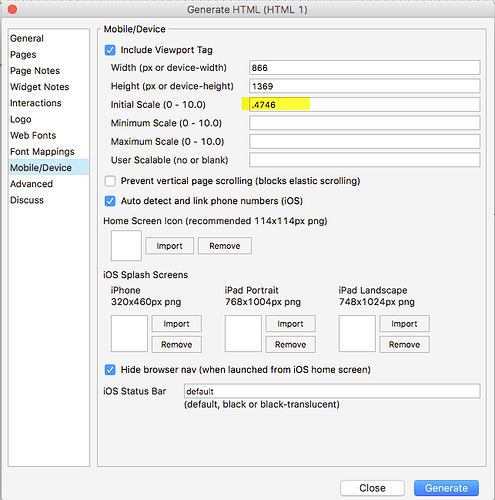Toggle Hide browser nav checkbox

pyautogui.click(x=110, y=370)
